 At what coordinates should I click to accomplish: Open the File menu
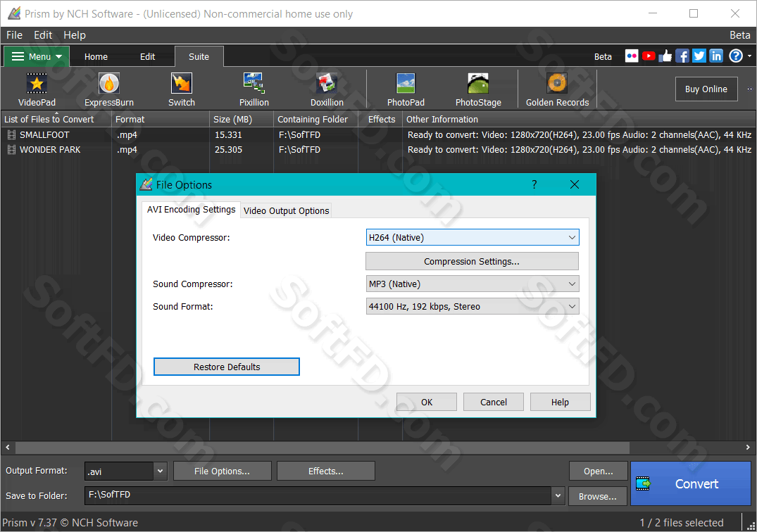[x=14, y=34]
